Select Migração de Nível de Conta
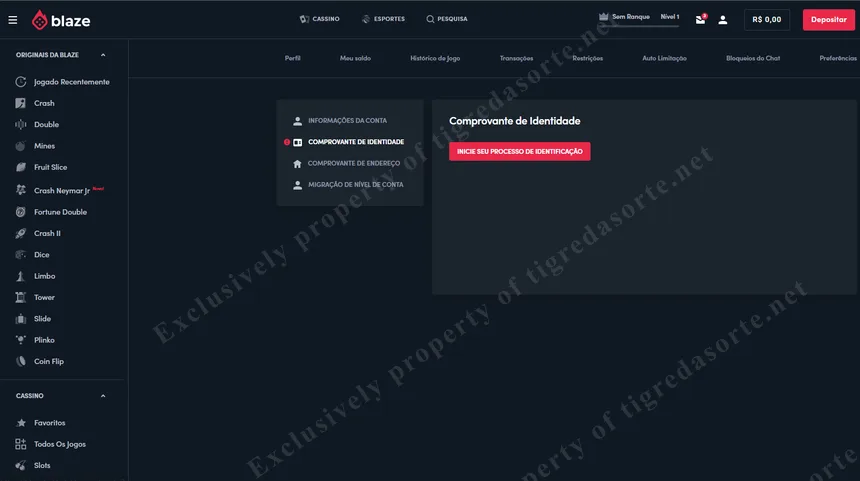 (x=349, y=185)
